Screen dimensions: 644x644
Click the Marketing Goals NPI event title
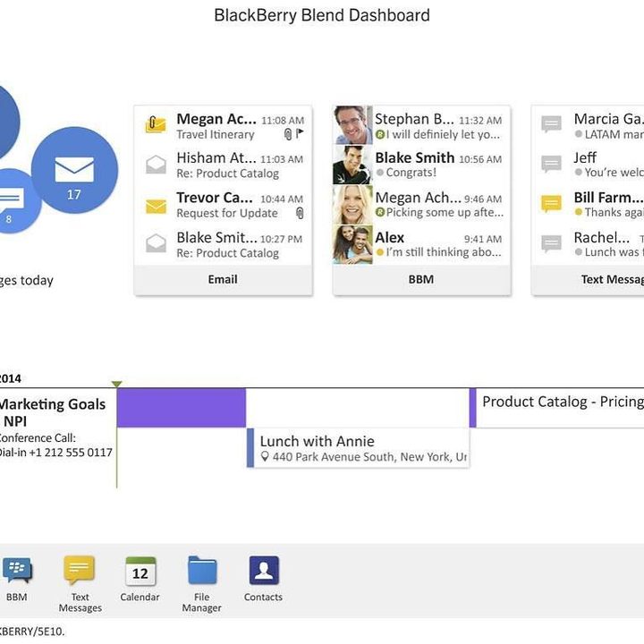pos(52,412)
